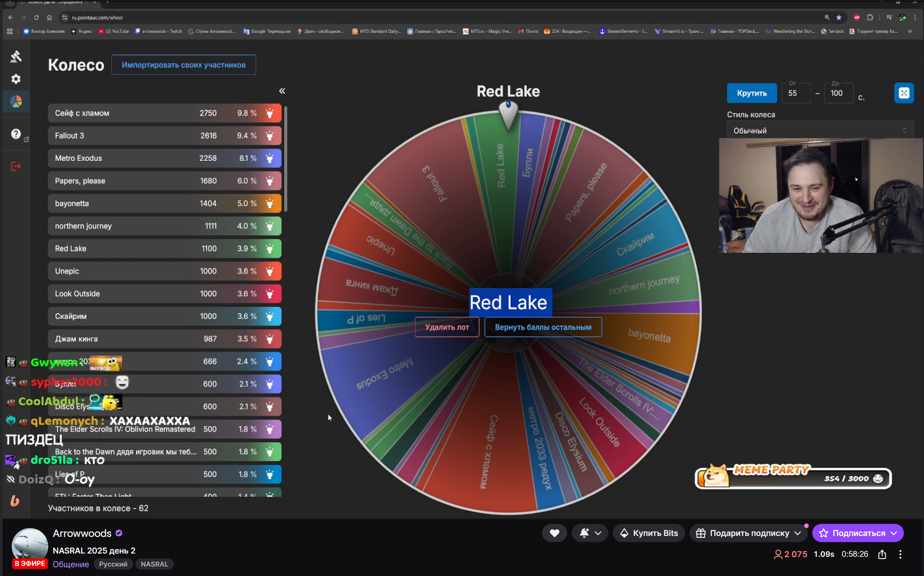This screenshot has height=576, width=924.
Task: Click the 'От' seconds field with 55
Action: 796,93
